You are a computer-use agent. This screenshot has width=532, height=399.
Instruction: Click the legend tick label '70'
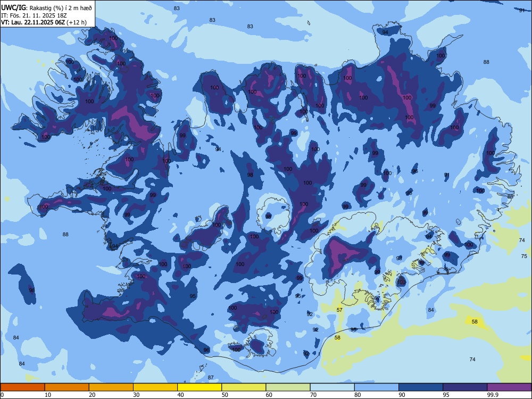(313, 395)
